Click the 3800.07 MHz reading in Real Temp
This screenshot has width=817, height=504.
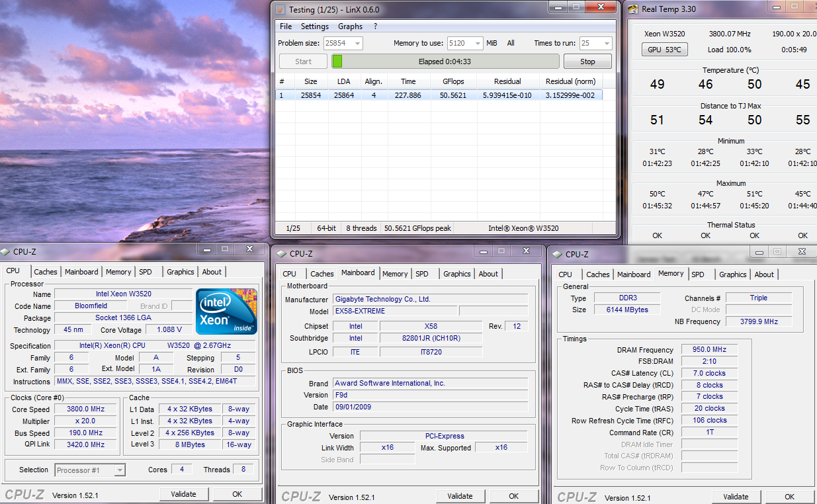click(730, 33)
